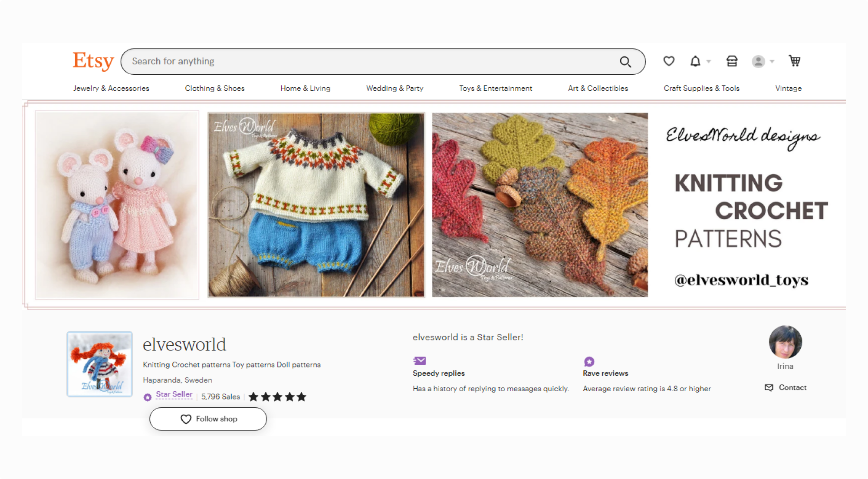The width and height of the screenshot is (868, 479).
Task: Open Jewelry & Accessories category
Action: pyautogui.click(x=111, y=88)
